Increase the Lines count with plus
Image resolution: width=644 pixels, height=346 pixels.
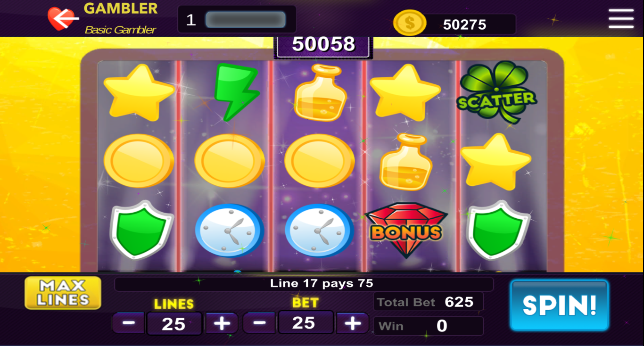click(222, 323)
